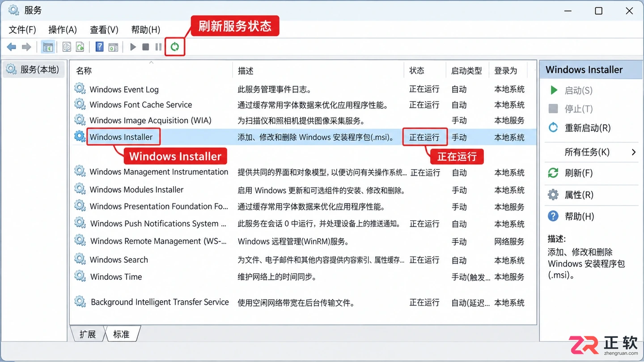Viewport: 644px width, 362px height.
Task: Click description 维护网络上的时间同步。
Action: [277, 277]
